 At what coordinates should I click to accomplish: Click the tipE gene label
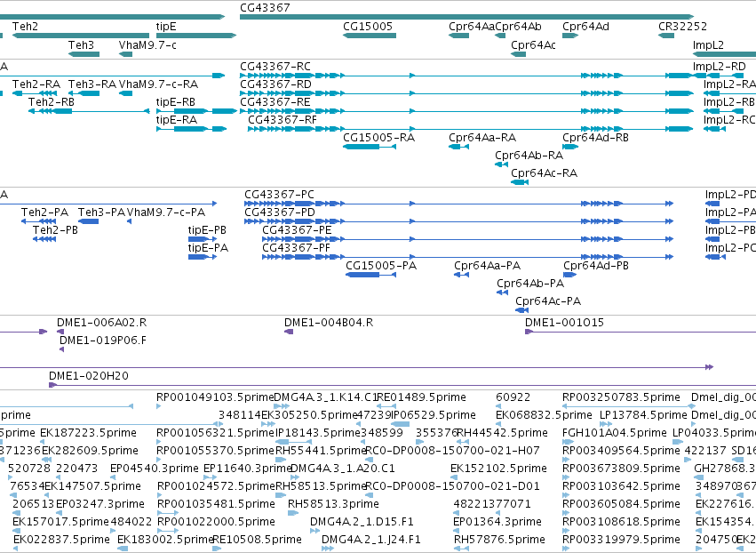click(x=166, y=27)
